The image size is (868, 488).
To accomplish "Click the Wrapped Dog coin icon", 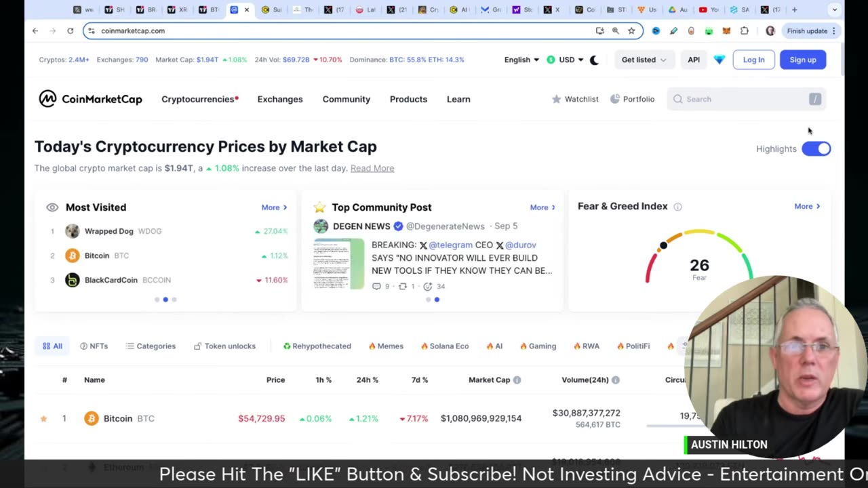I will [72, 231].
